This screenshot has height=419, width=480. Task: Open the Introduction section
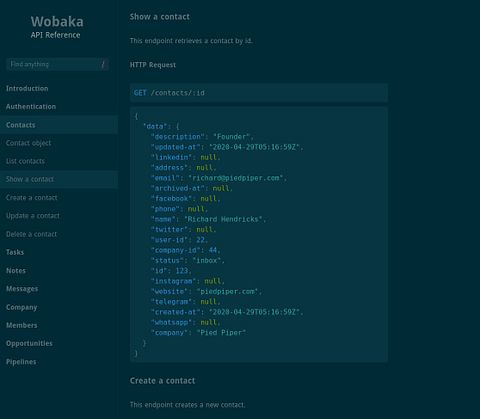point(27,89)
